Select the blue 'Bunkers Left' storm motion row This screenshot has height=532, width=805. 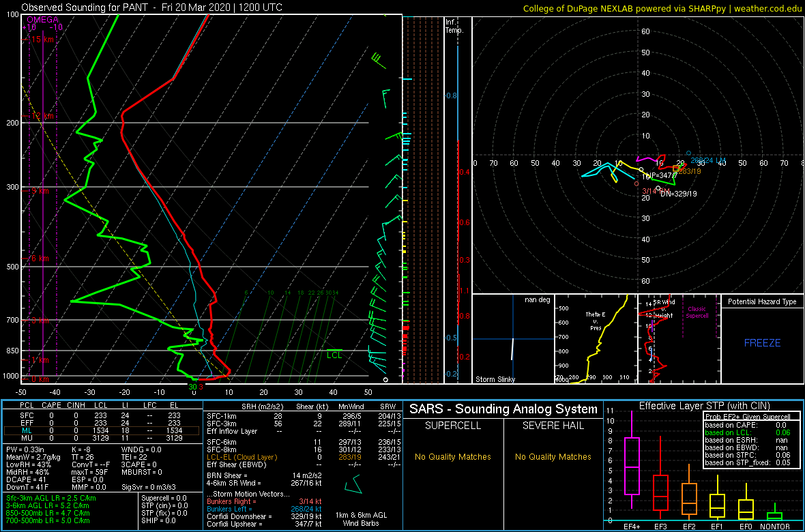tap(265, 509)
